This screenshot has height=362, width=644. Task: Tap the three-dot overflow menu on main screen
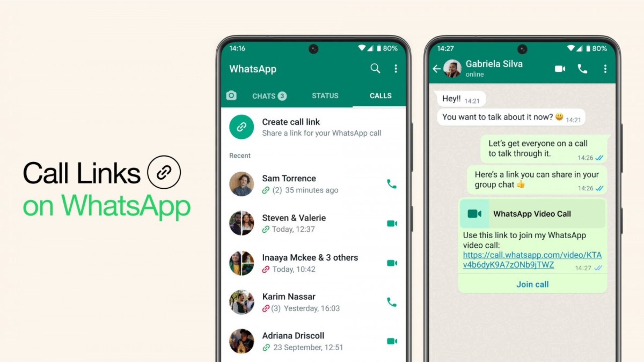pos(395,68)
